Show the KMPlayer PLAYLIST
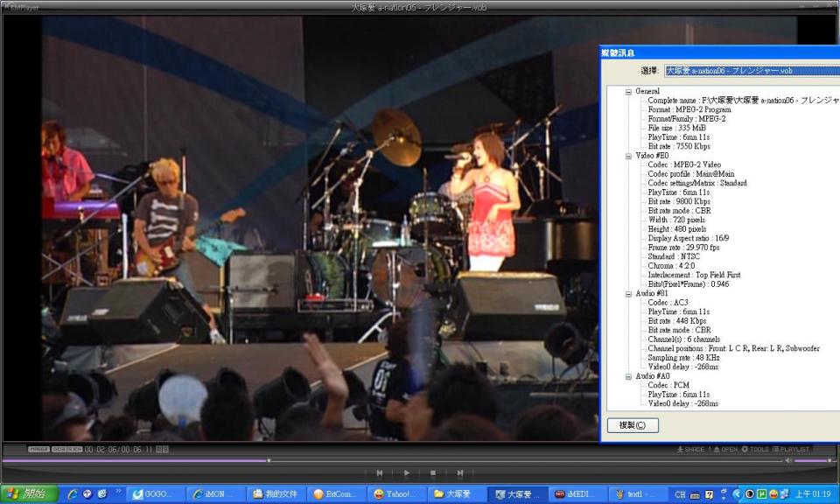The image size is (840, 504). click(792, 449)
